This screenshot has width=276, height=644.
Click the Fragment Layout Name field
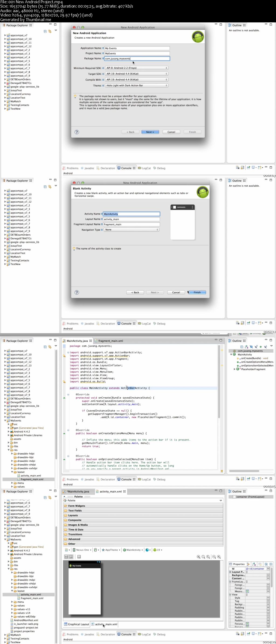coord(132,224)
